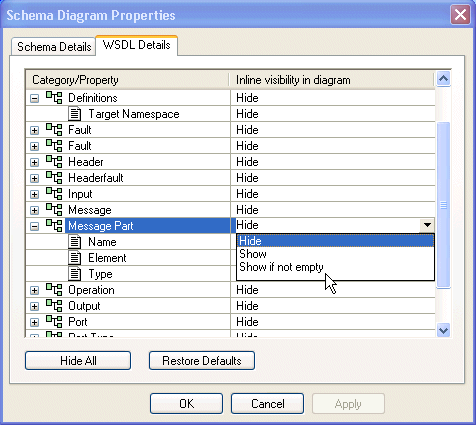Select the Message Part row label
The image size is (476, 425).
101,226
